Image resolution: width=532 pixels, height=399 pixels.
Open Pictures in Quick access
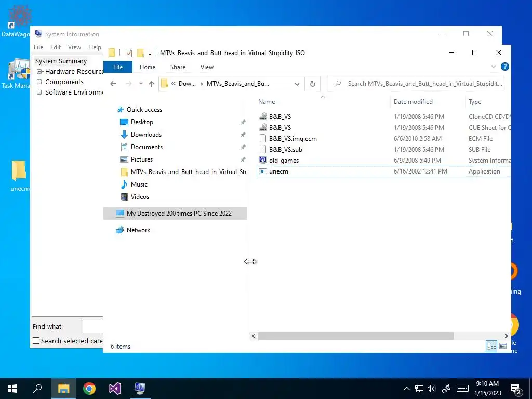(141, 159)
